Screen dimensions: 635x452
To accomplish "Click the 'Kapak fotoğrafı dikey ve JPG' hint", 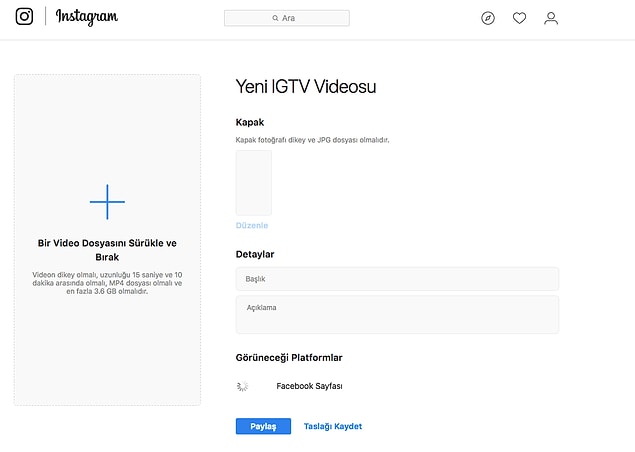I will pyautogui.click(x=312, y=140).
